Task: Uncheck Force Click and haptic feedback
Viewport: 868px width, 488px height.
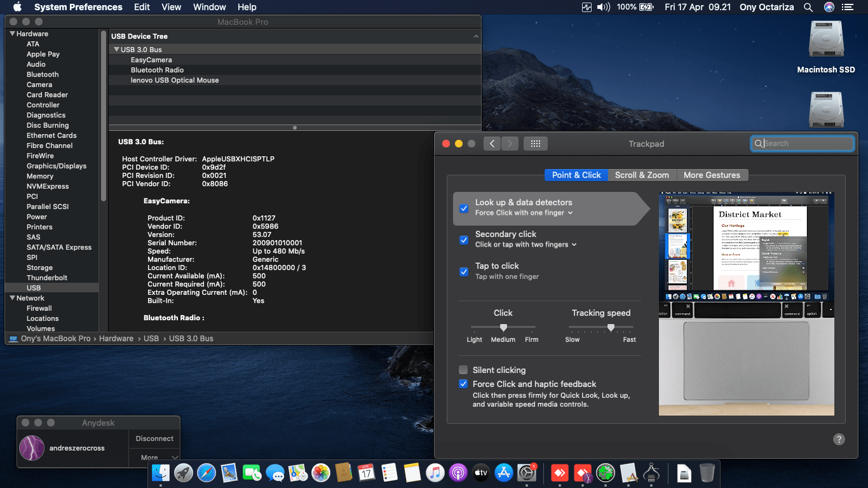Action: [x=464, y=384]
